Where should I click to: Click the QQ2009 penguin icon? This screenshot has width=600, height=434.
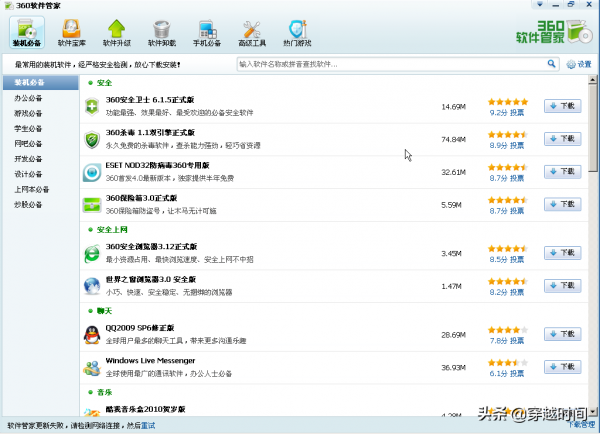[93, 333]
